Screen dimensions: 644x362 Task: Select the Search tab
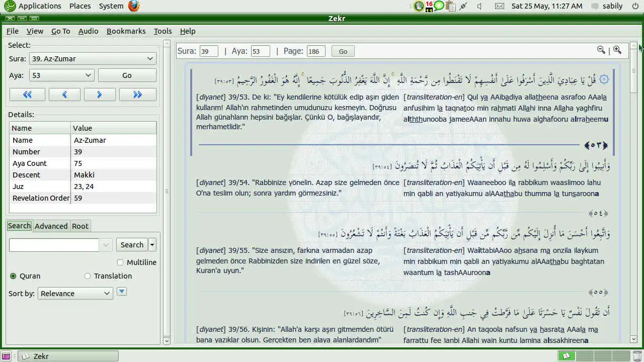click(19, 226)
